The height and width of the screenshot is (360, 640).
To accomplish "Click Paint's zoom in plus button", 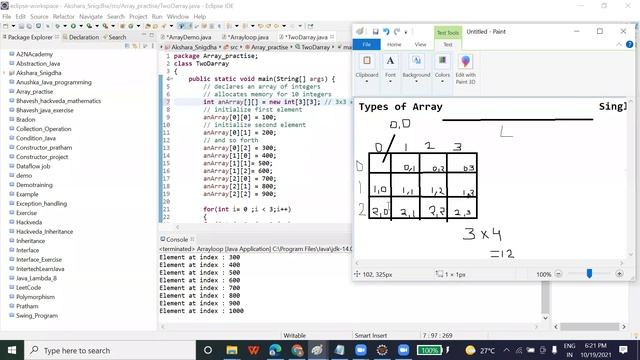I will [619, 274].
